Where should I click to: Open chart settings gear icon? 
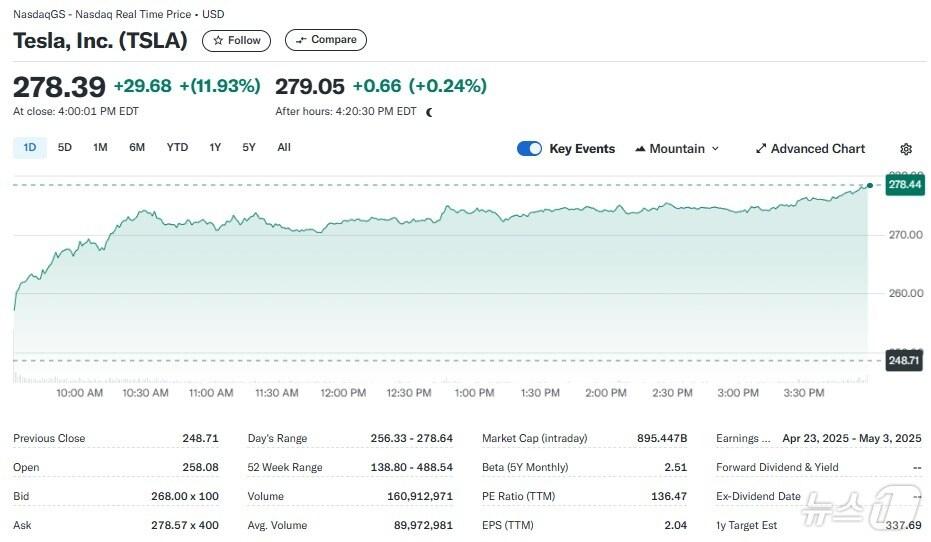(906, 149)
